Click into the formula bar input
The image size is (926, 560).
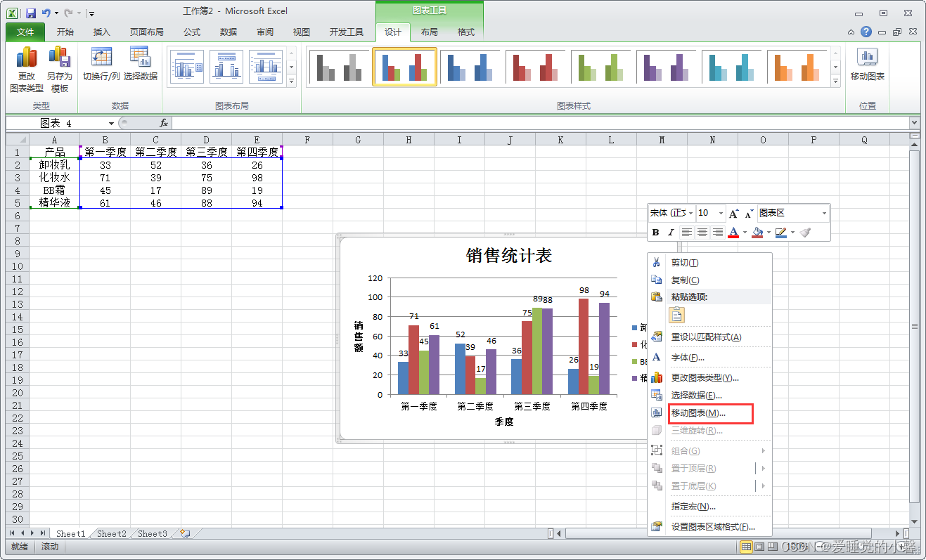coord(541,123)
